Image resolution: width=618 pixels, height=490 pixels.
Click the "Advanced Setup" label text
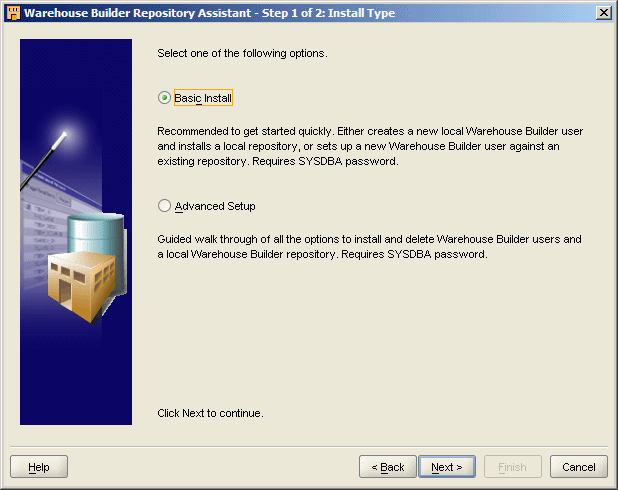215,206
